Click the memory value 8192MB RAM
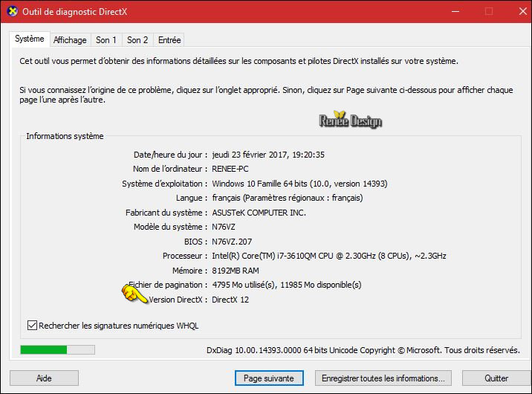The height and width of the screenshot is (394, 532). pos(236,271)
